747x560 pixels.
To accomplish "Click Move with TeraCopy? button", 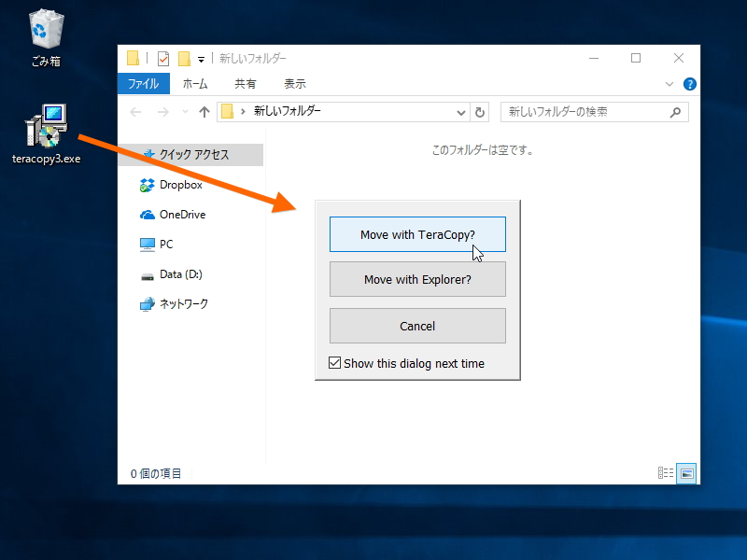I will (x=417, y=234).
